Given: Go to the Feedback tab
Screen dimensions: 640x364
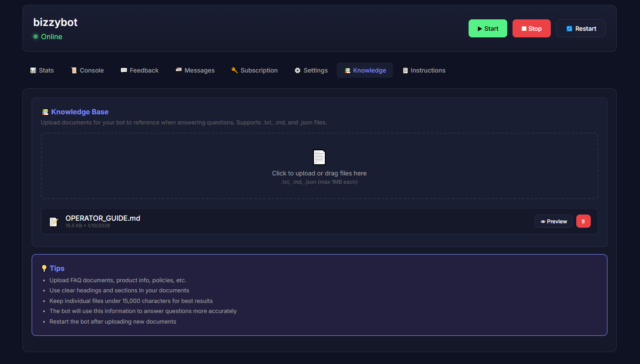Looking at the screenshot, I should 139,70.
